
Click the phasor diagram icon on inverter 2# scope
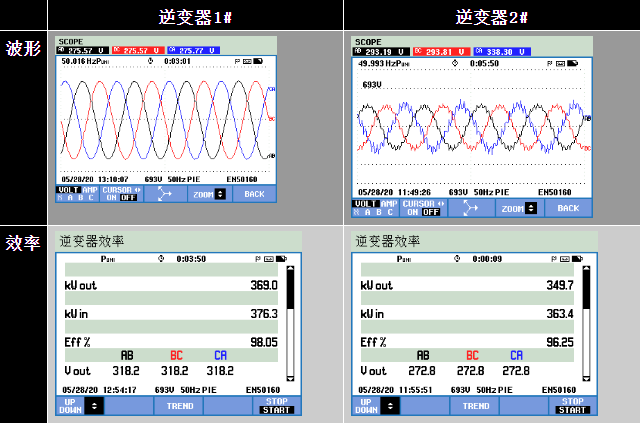[470, 208]
